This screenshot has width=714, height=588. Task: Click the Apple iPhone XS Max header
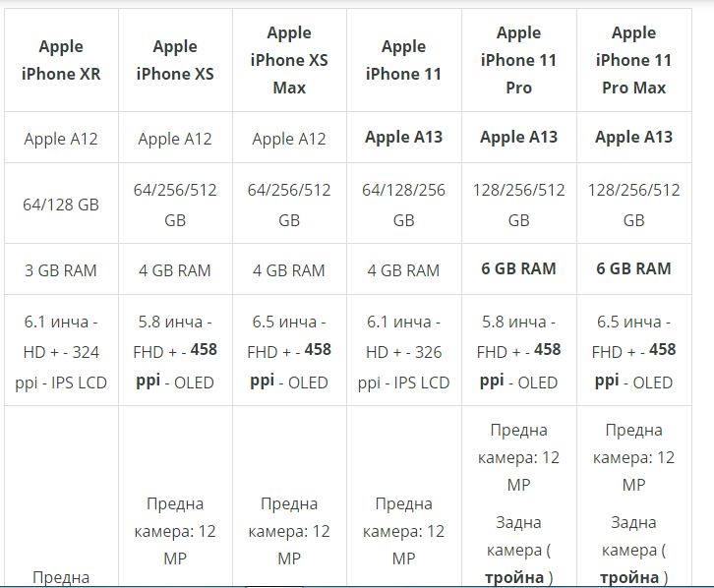(289, 60)
